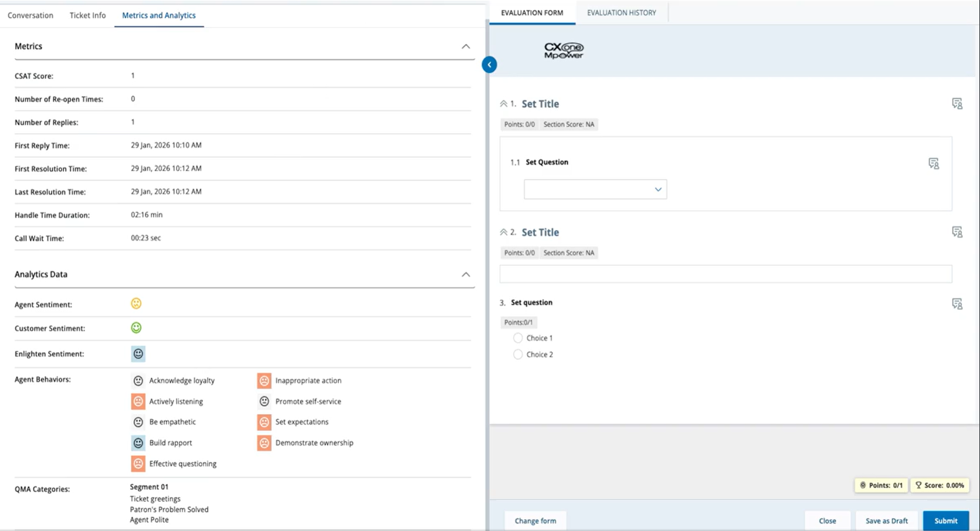Click the Save as Draft button

(x=886, y=520)
